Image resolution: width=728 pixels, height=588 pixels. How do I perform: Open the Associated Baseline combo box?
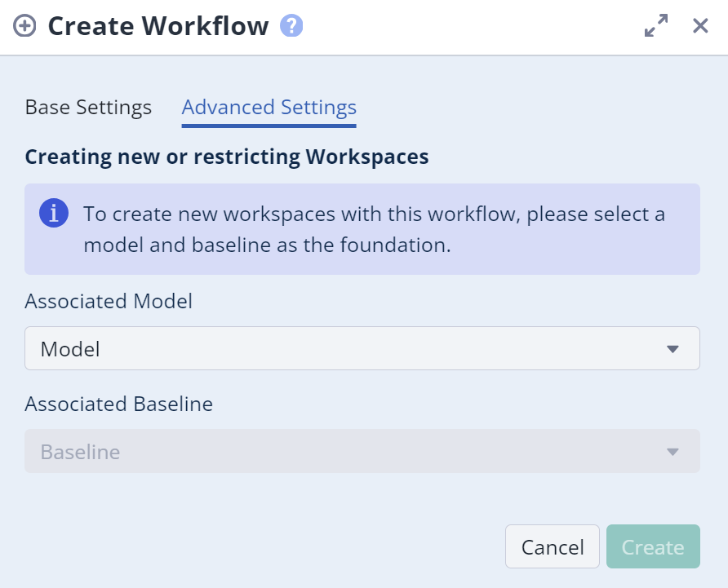362,451
